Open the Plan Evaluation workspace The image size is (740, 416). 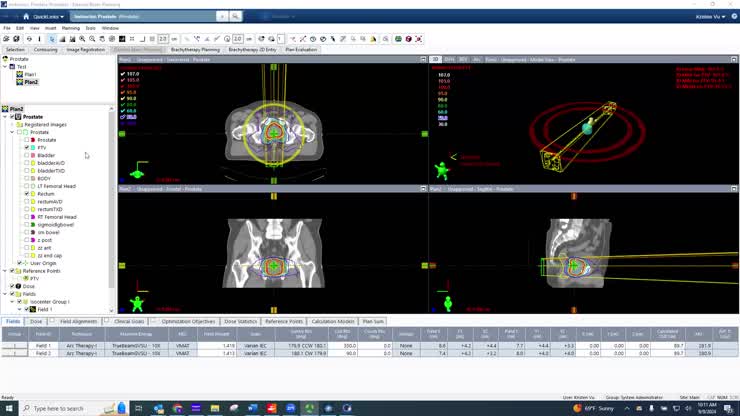pyautogui.click(x=301, y=50)
